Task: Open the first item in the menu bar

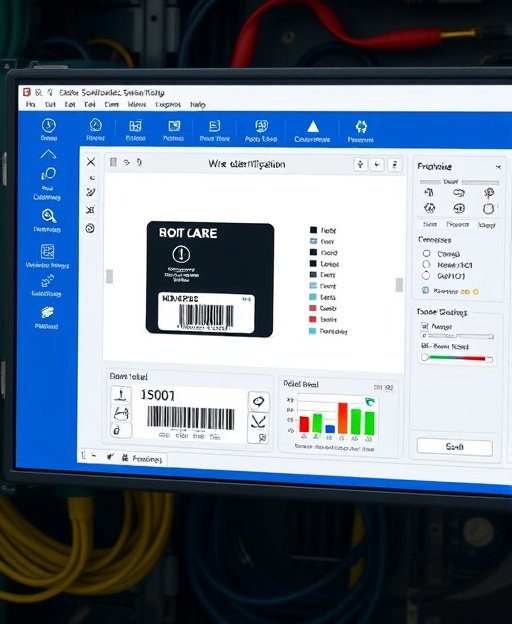Action: click(31, 104)
